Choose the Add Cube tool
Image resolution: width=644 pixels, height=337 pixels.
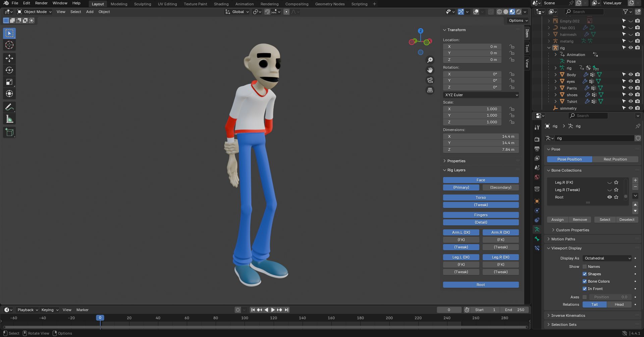tap(9, 132)
